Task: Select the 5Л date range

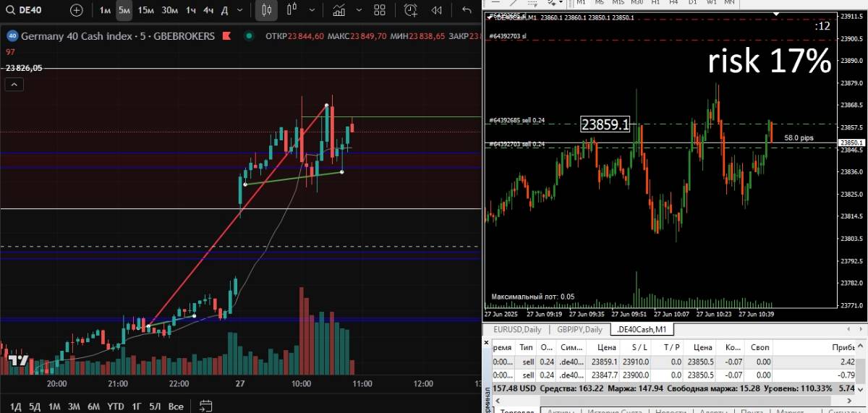Action: coord(155,406)
